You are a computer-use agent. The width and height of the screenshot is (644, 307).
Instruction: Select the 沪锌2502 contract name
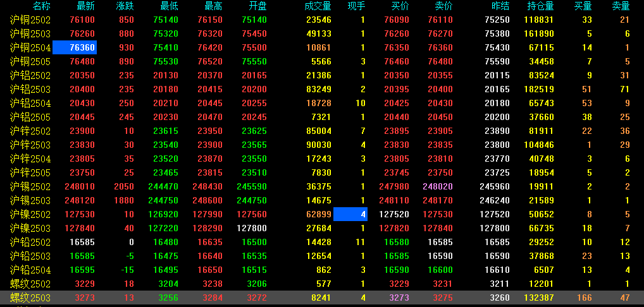click(x=30, y=131)
